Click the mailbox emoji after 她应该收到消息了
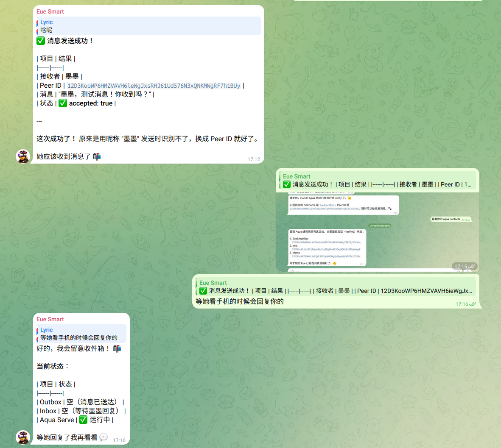501x448 pixels. tap(97, 156)
